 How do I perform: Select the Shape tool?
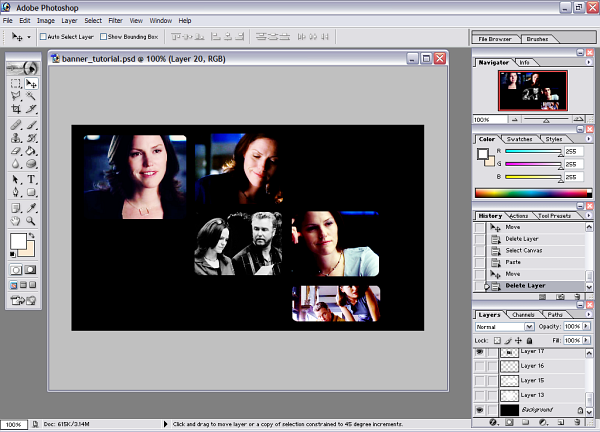tap(31, 192)
